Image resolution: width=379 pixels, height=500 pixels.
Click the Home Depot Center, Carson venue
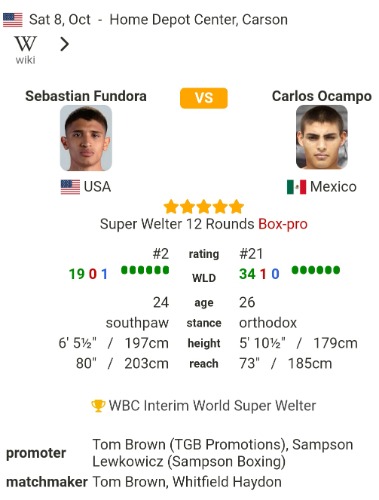pos(198,20)
